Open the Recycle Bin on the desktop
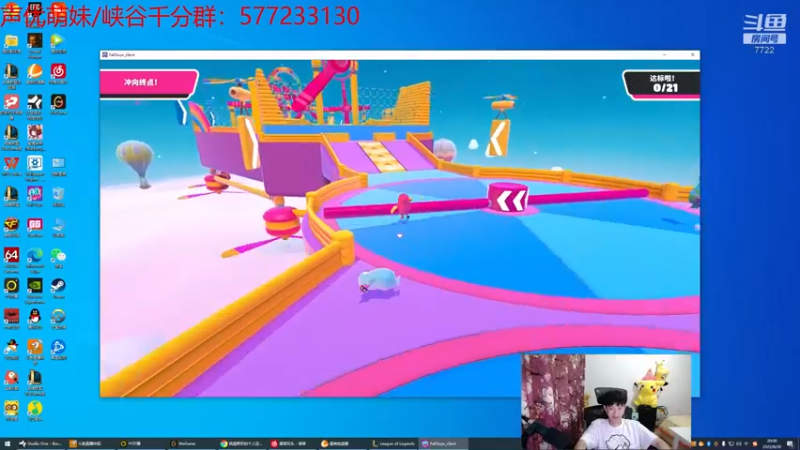This screenshot has height=450, width=800. 58,194
